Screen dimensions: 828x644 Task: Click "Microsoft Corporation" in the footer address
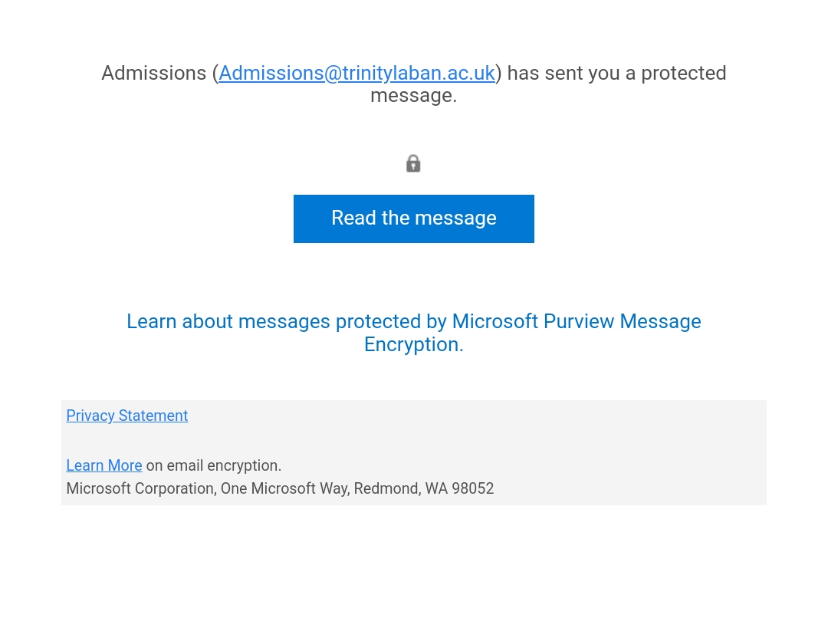pyautogui.click(x=140, y=488)
